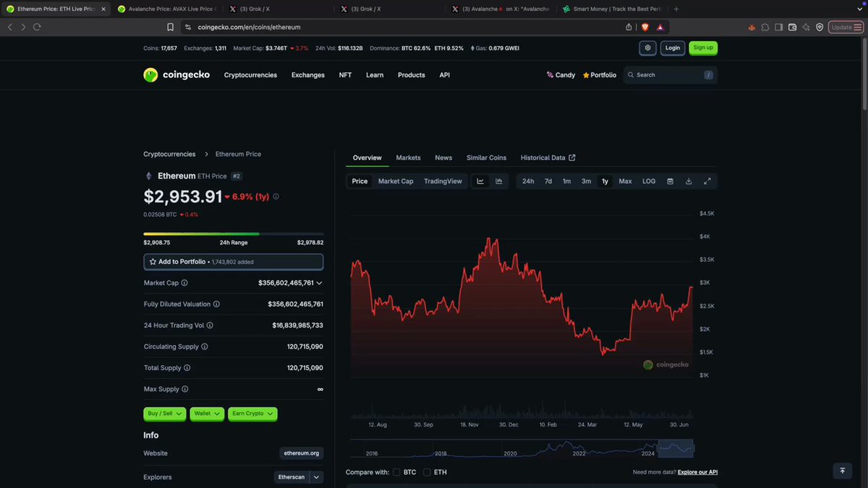Expand the Market Cap value chevron
Image resolution: width=868 pixels, height=488 pixels.
320,283
